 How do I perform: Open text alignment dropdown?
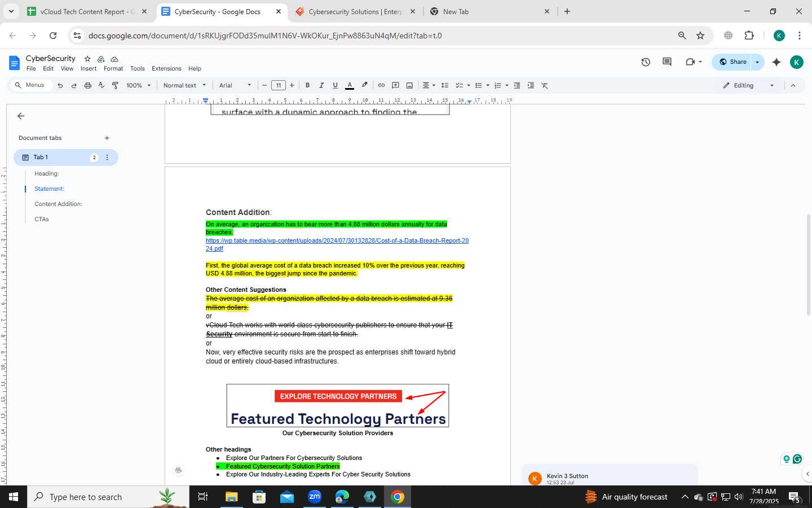429,85
